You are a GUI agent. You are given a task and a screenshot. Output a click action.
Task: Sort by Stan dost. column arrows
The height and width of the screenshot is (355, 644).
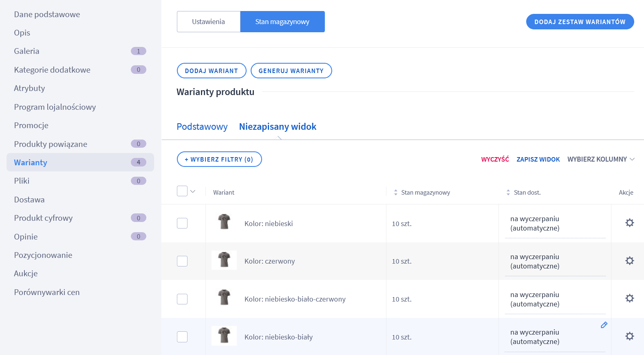[508, 193]
